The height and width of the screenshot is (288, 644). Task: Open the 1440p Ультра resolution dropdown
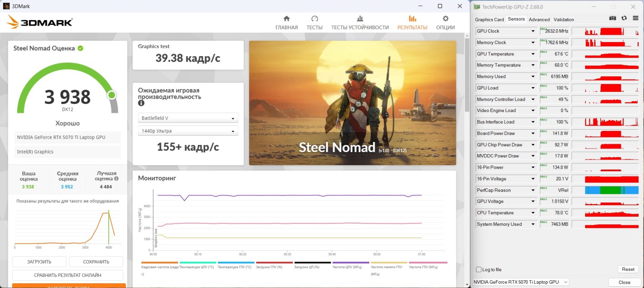click(x=188, y=131)
